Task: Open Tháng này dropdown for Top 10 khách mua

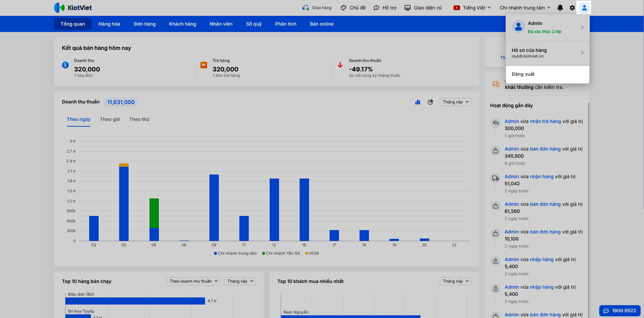Action: tap(455, 281)
